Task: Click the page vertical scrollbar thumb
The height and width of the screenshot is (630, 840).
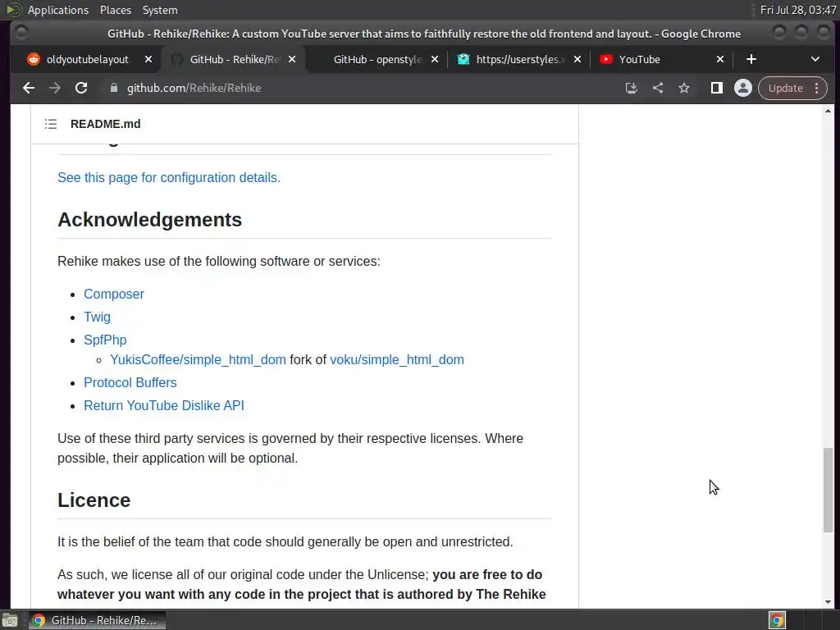Action: coord(829,490)
